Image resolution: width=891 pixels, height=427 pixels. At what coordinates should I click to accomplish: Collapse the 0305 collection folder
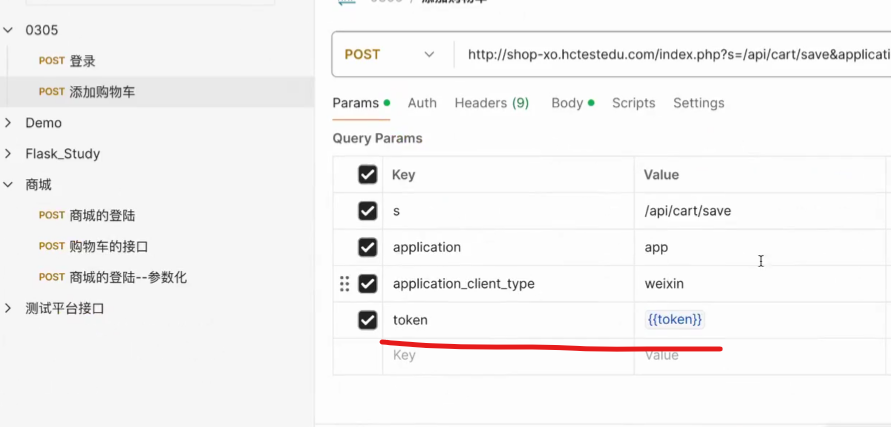8,31
